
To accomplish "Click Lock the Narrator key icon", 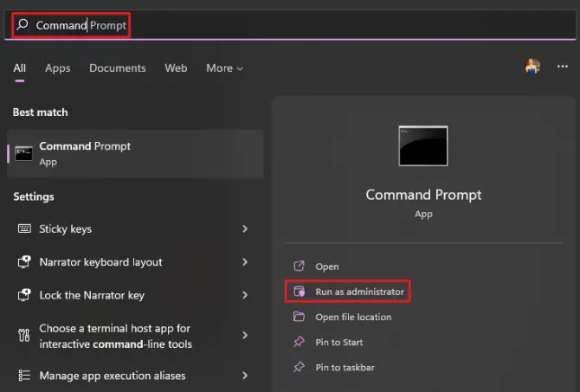I will (24, 295).
